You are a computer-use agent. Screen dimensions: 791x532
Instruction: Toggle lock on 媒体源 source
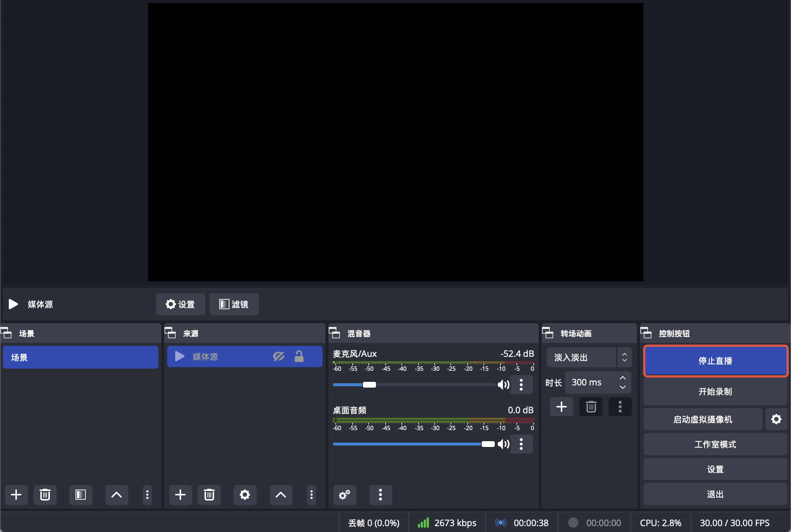299,356
